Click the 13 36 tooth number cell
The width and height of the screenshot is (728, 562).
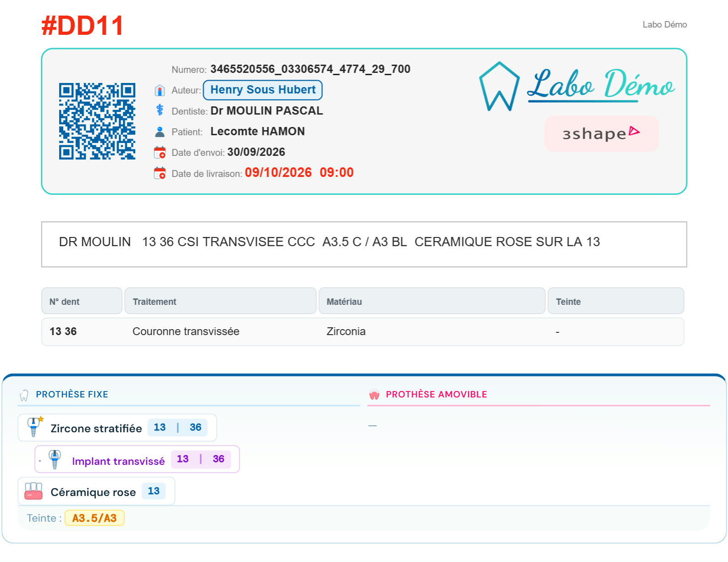(x=63, y=331)
